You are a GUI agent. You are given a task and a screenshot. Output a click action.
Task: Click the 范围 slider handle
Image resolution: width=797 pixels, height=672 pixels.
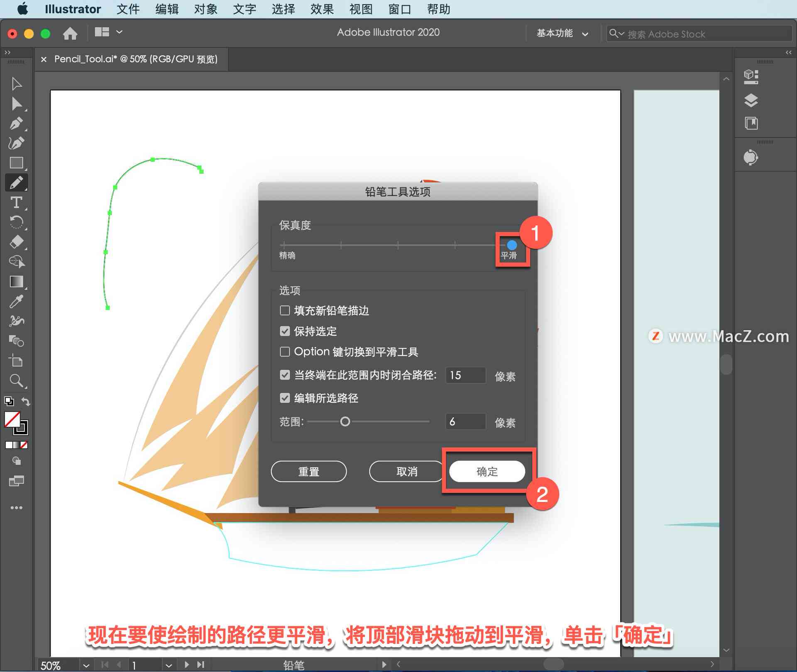345,421
